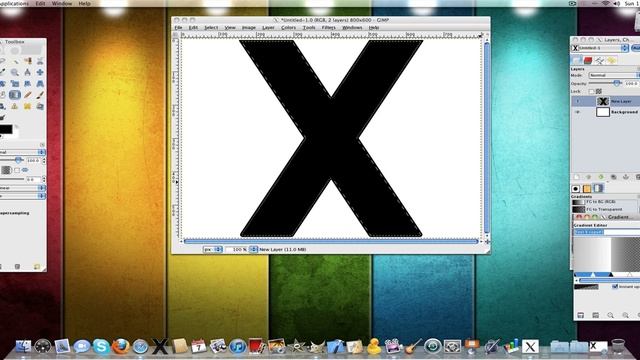This screenshot has width=640, height=360.
Task: Click canvas vertical scrollbar
Action: pyautogui.click(x=487, y=137)
